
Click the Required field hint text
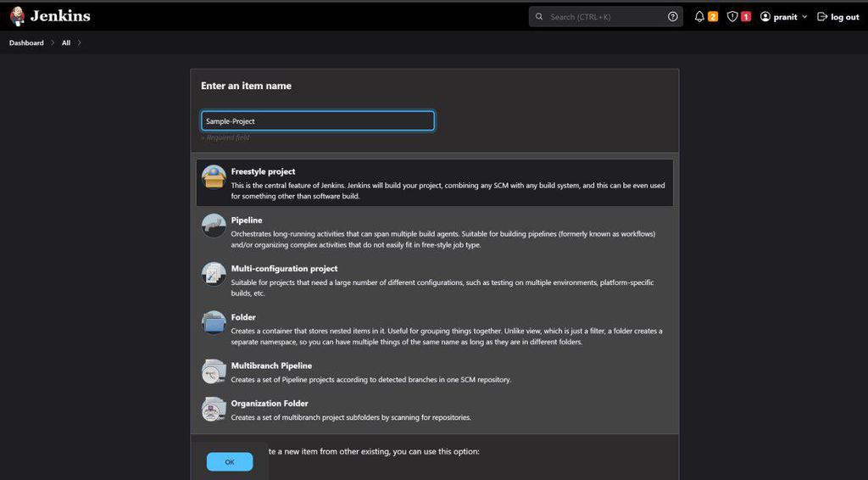[x=225, y=138]
